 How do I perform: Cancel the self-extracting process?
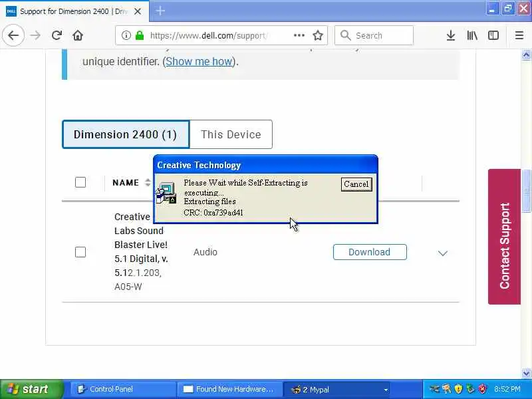point(356,184)
